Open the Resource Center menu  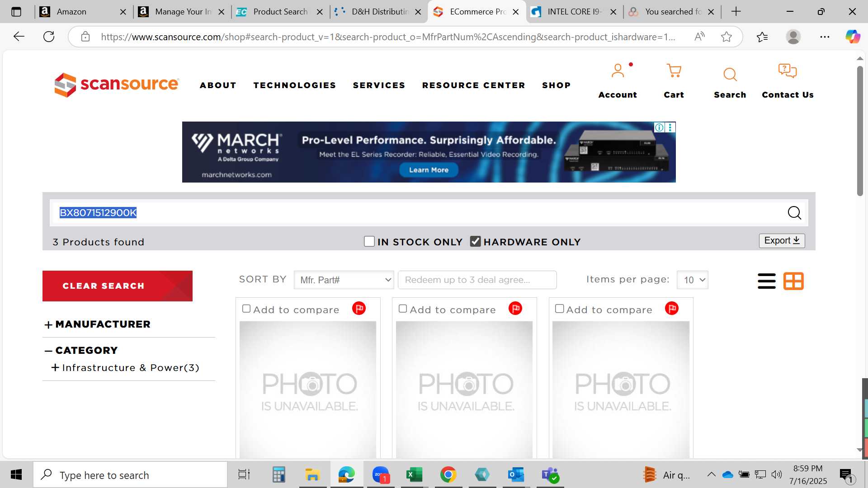(x=474, y=85)
